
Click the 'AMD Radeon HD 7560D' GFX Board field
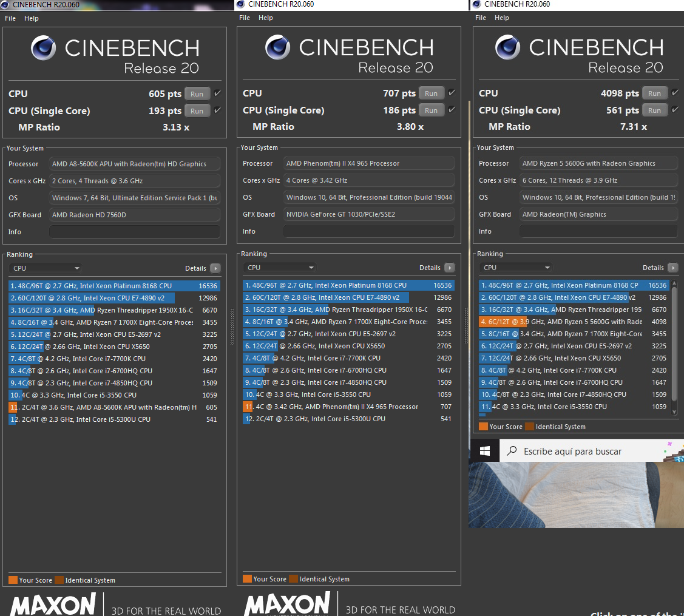pyautogui.click(x=134, y=215)
